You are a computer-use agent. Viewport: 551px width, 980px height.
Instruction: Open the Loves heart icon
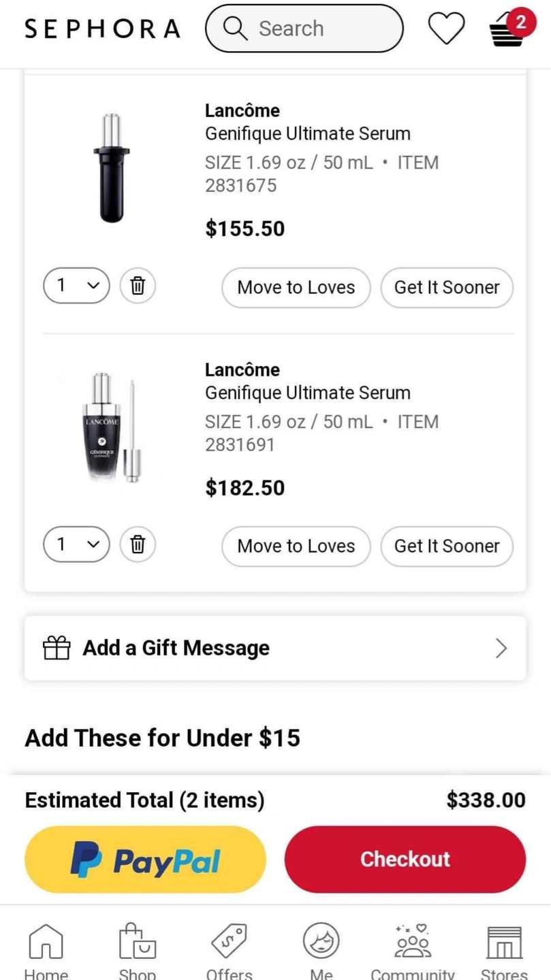446,29
